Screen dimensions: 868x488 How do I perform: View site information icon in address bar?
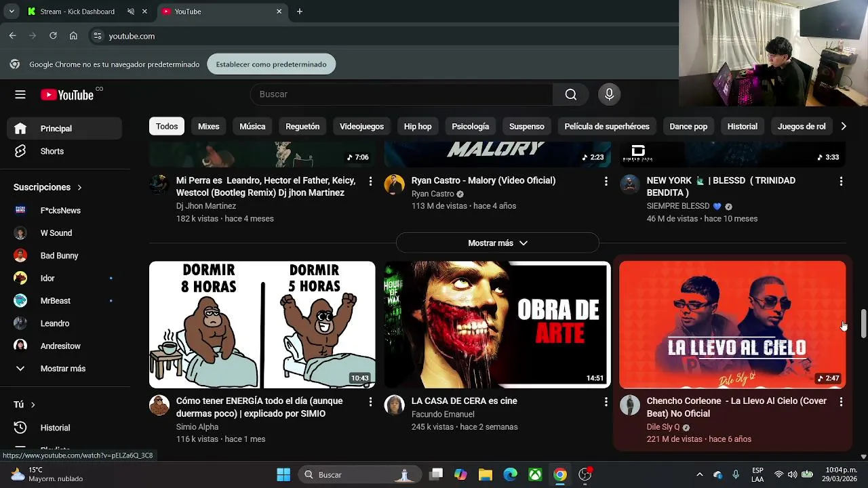98,36
